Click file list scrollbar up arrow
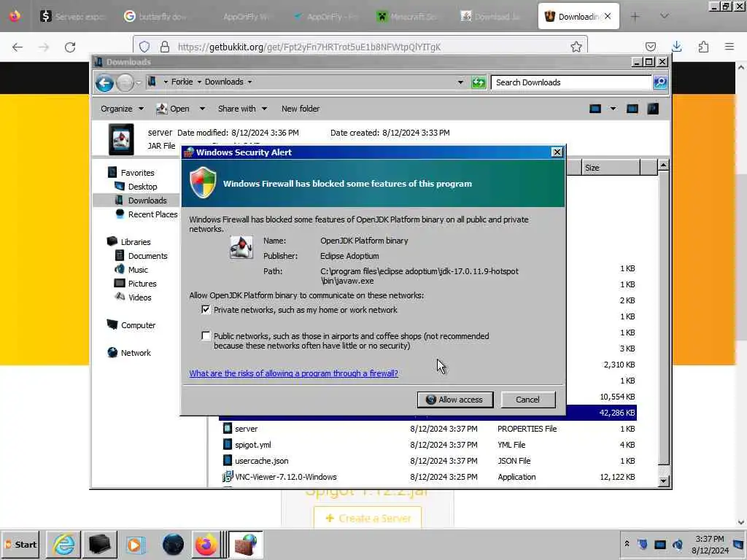 (663, 166)
